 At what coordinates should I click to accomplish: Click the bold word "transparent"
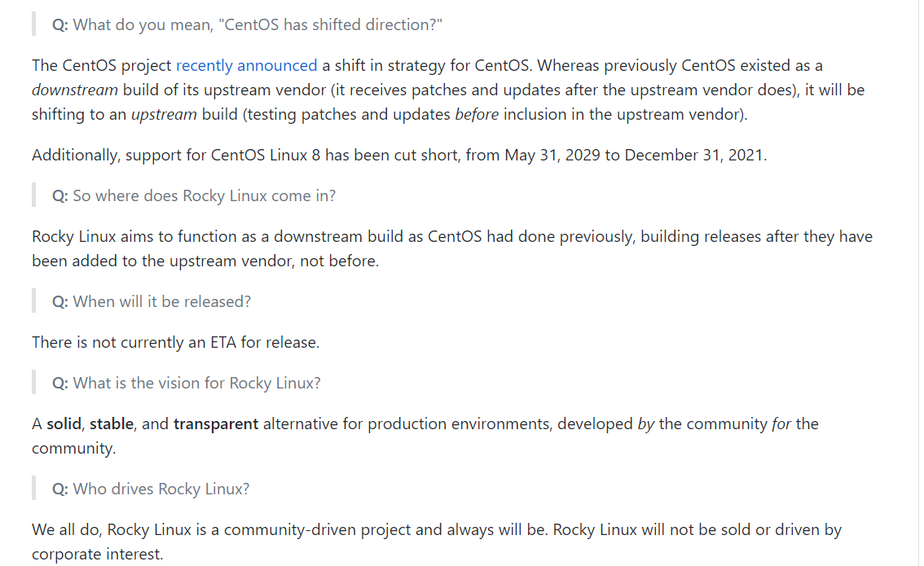pos(216,423)
